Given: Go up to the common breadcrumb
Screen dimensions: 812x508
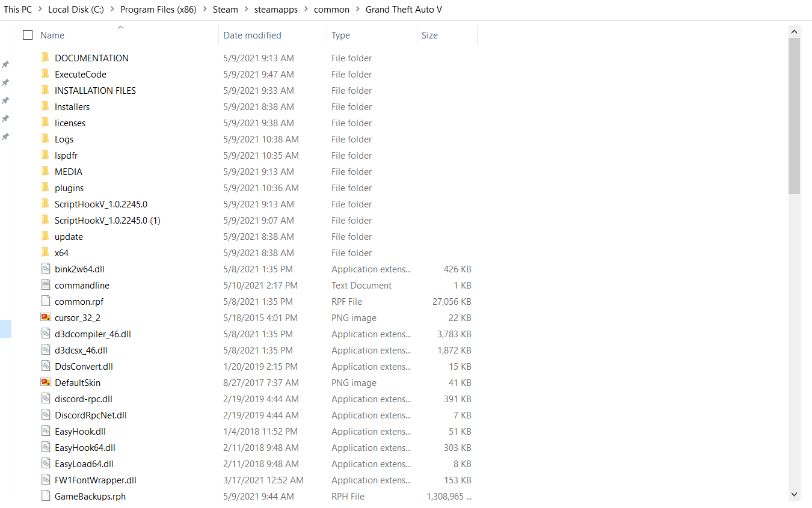Looking at the screenshot, I should pyautogui.click(x=331, y=10).
